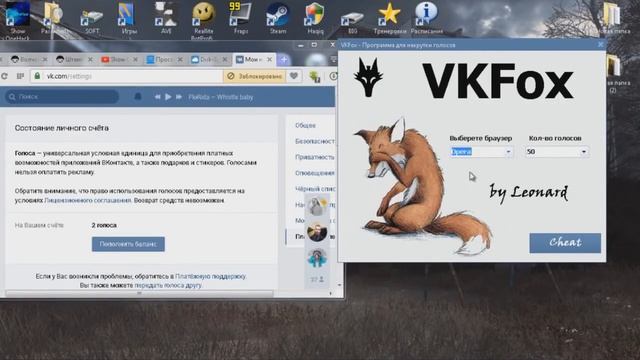The width and height of the screenshot is (640, 360).
Task: Switch to the cloud icon browser tab
Action: click(208, 60)
